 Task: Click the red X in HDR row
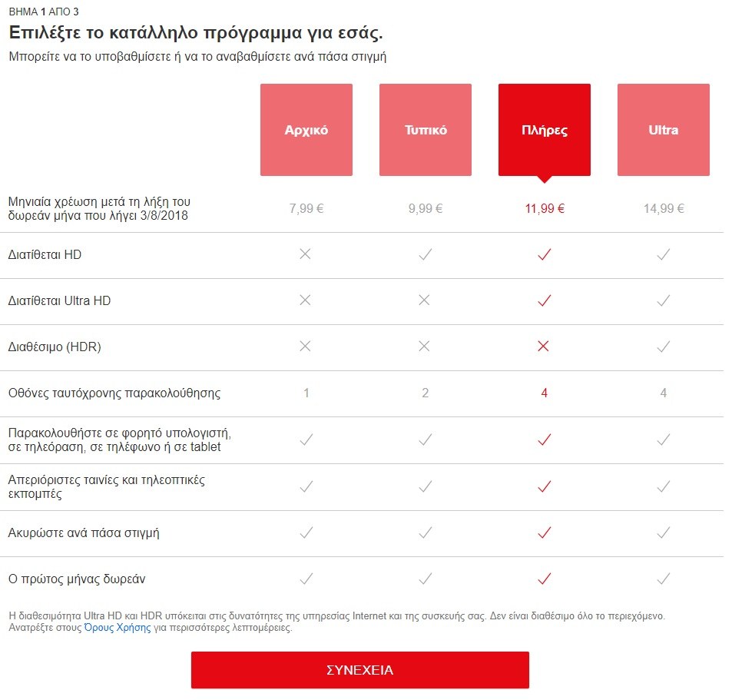[545, 347]
